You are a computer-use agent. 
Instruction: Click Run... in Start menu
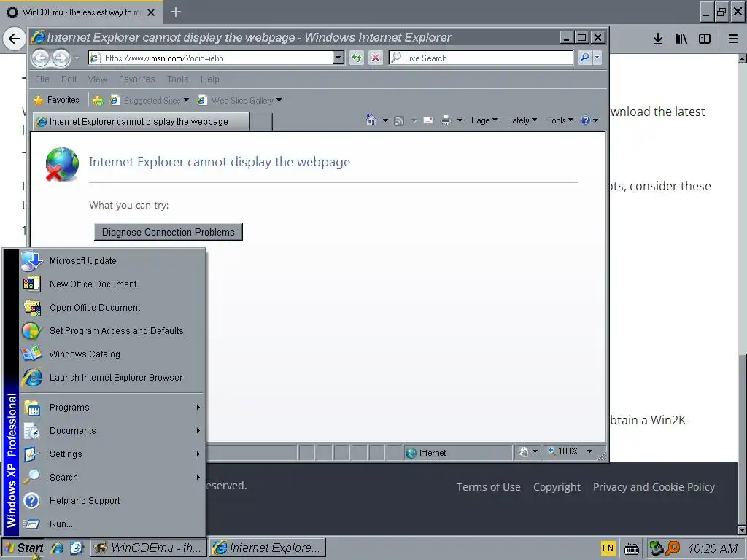tap(112, 524)
